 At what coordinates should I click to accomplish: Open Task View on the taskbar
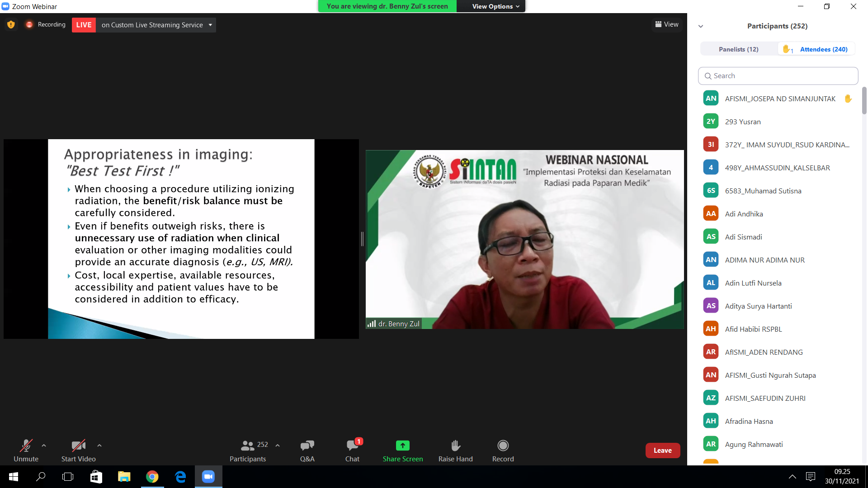coord(68,477)
